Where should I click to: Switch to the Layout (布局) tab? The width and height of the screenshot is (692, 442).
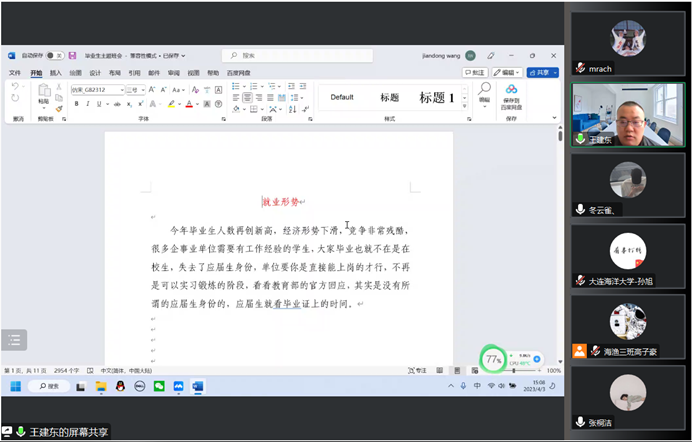pyautogui.click(x=114, y=73)
